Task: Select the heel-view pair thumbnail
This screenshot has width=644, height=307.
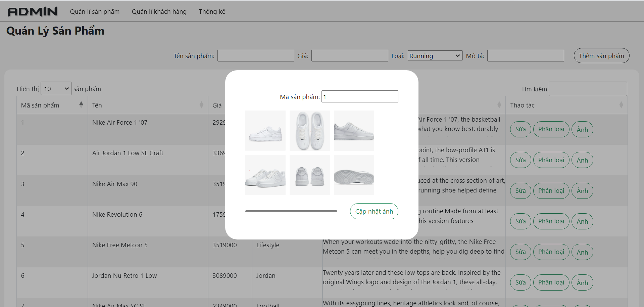Action: [x=310, y=175]
